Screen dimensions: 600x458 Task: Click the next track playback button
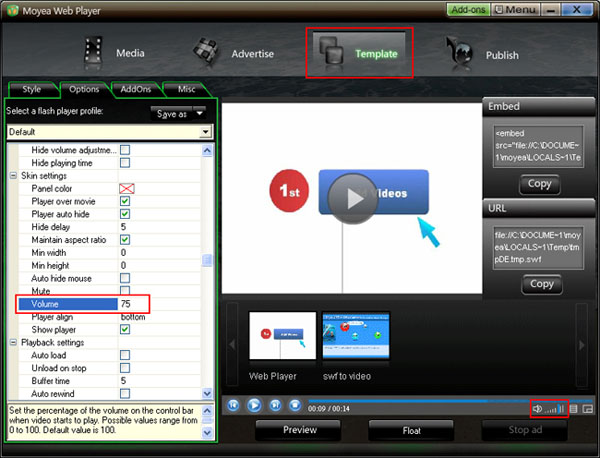click(275, 405)
